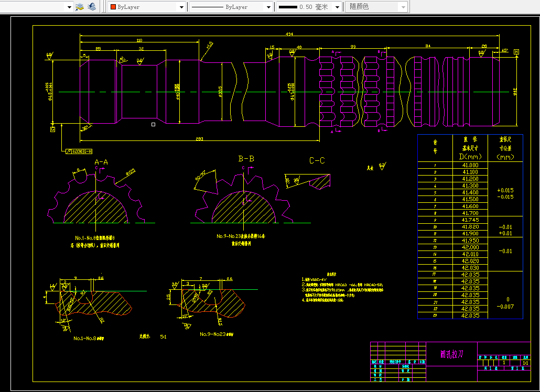The width and height of the screenshot is (540, 392).
Task: Select the No.9-No.23 caption below section B-B
Action: point(241,236)
